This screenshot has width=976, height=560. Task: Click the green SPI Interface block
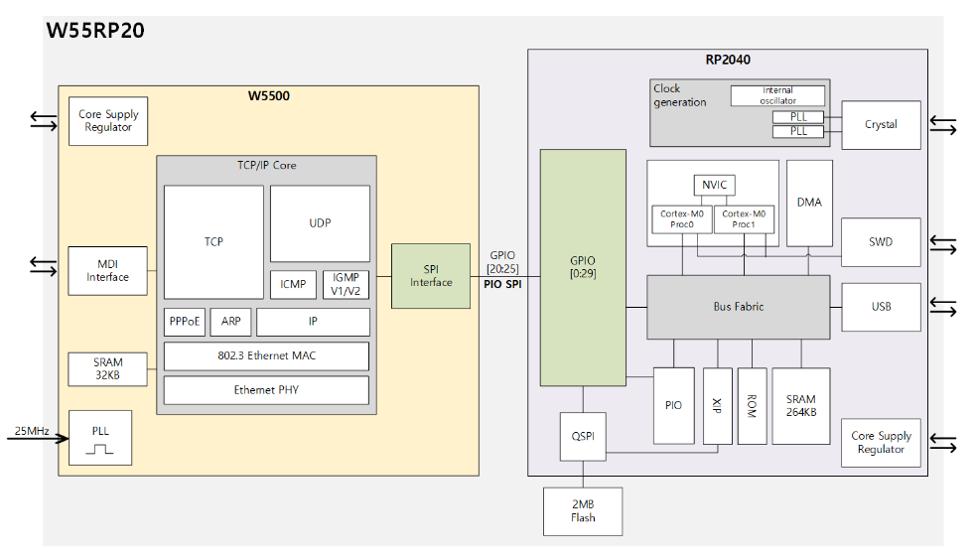tap(431, 276)
